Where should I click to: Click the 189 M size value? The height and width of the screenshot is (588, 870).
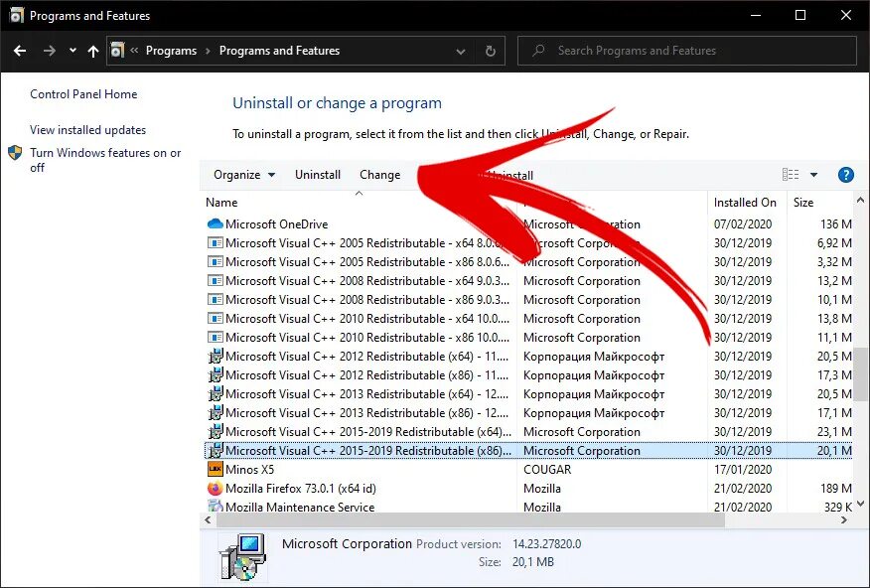[x=835, y=488]
